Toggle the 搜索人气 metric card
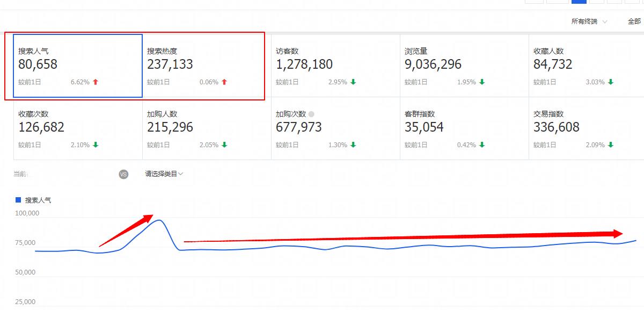The width and height of the screenshot is (644, 310). click(x=78, y=66)
